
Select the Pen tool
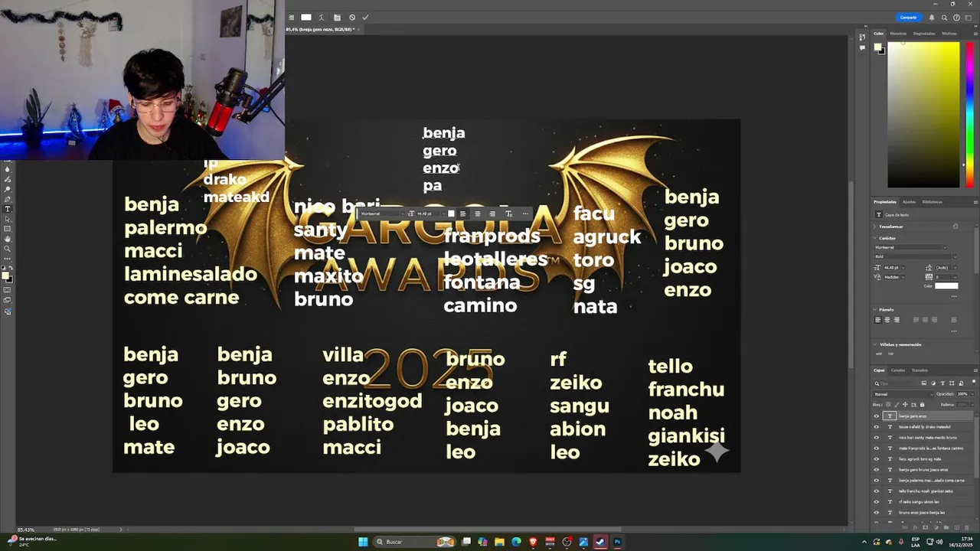8,199
